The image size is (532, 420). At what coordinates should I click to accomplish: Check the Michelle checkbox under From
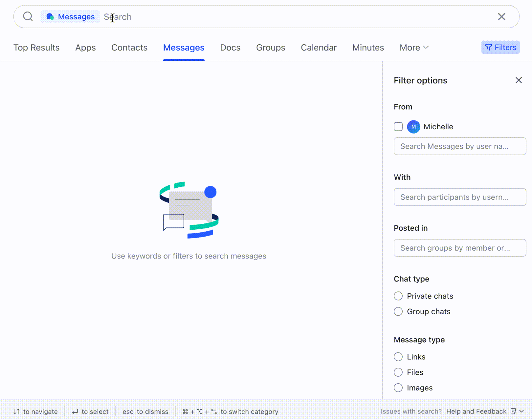click(x=398, y=127)
